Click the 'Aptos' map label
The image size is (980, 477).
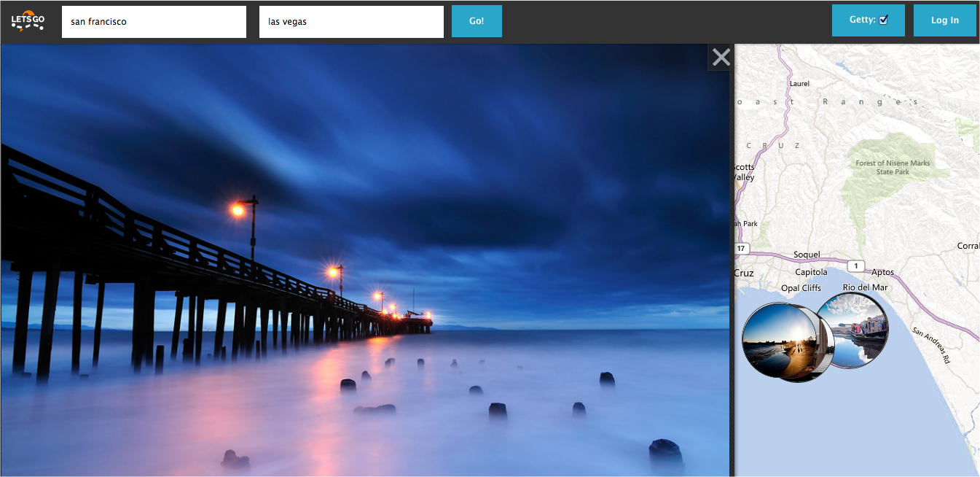point(882,272)
